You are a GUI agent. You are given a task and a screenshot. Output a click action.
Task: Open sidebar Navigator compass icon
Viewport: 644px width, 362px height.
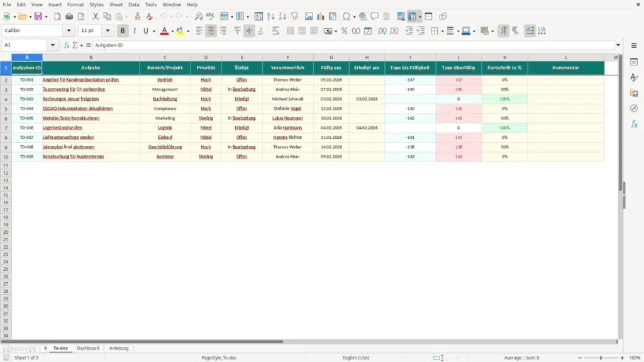click(x=634, y=108)
